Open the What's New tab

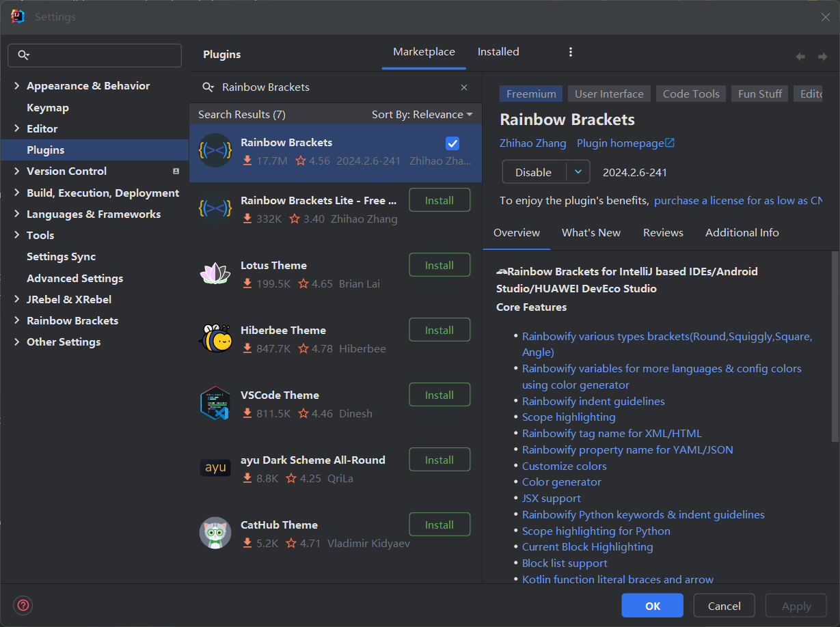[591, 233]
